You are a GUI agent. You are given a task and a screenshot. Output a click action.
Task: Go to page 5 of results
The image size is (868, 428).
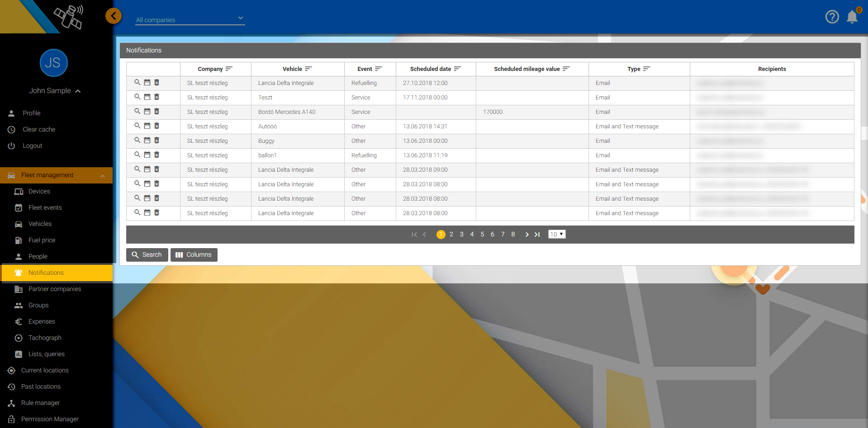tap(482, 234)
